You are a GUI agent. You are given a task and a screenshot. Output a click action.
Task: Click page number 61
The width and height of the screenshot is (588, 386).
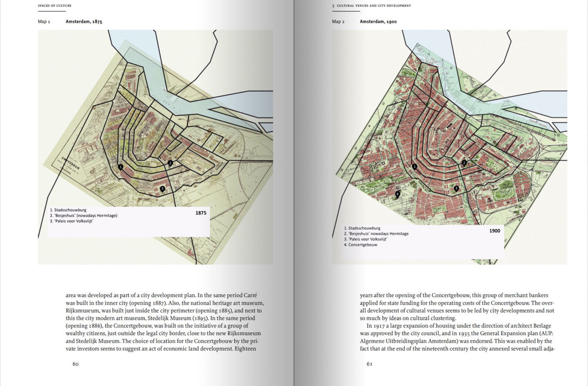click(x=369, y=364)
